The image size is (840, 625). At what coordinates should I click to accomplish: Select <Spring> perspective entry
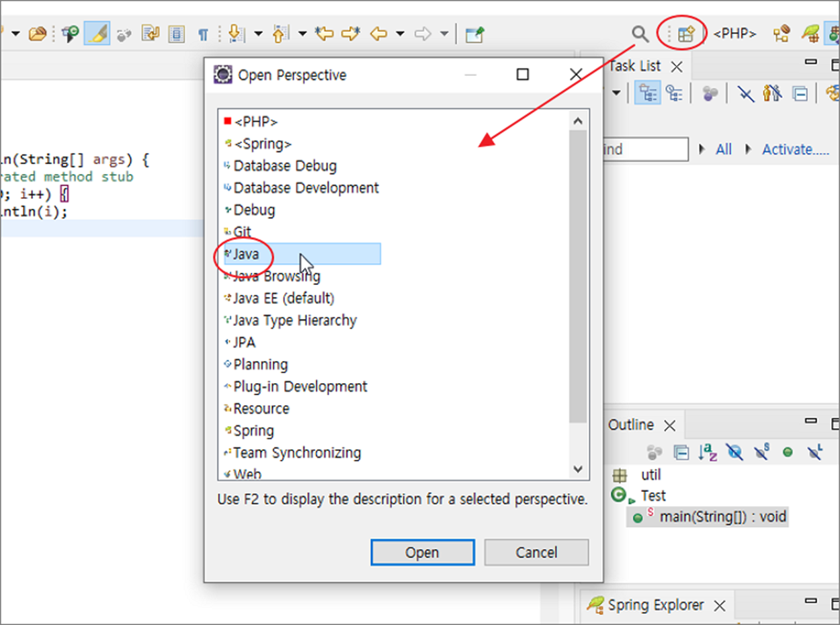[262, 144]
